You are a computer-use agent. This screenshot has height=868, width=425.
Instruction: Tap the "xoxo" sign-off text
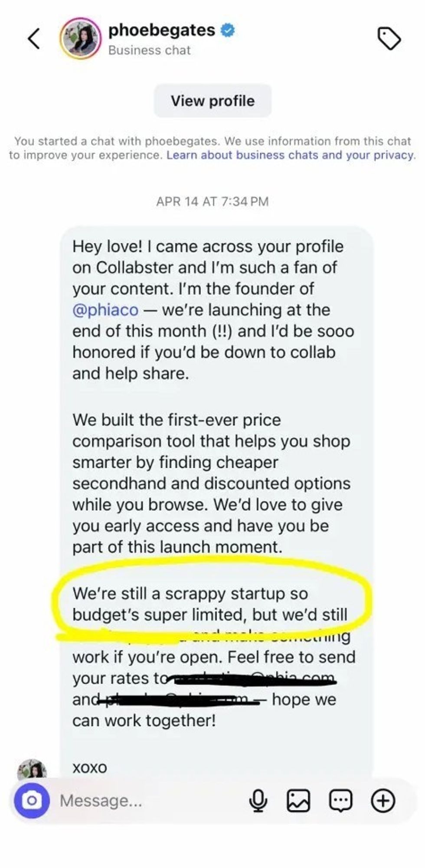click(x=90, y=767)
